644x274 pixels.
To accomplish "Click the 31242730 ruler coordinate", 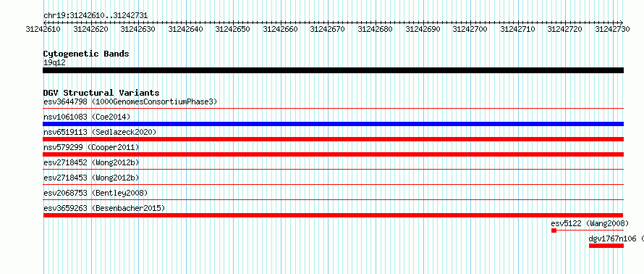I will [612, 29].
